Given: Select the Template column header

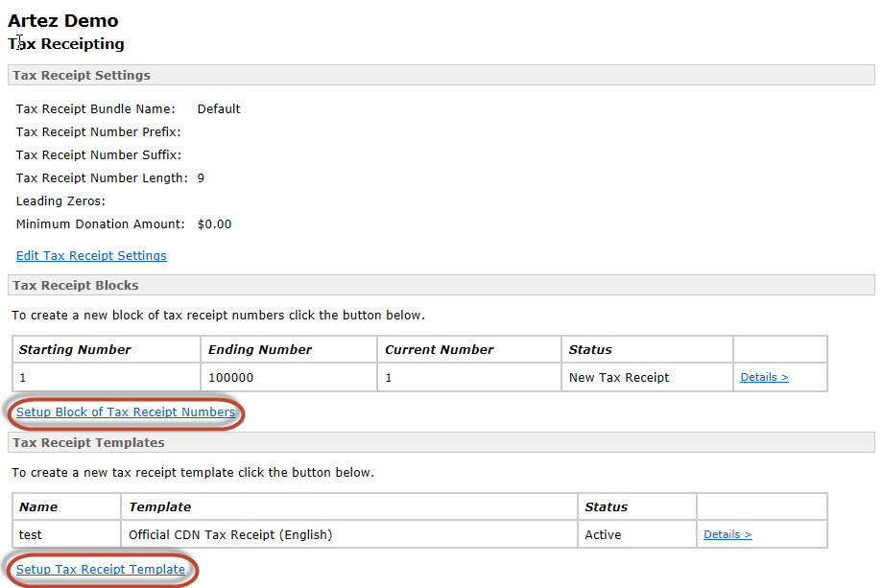Looking at the screenshot, I should pos(159,507).
